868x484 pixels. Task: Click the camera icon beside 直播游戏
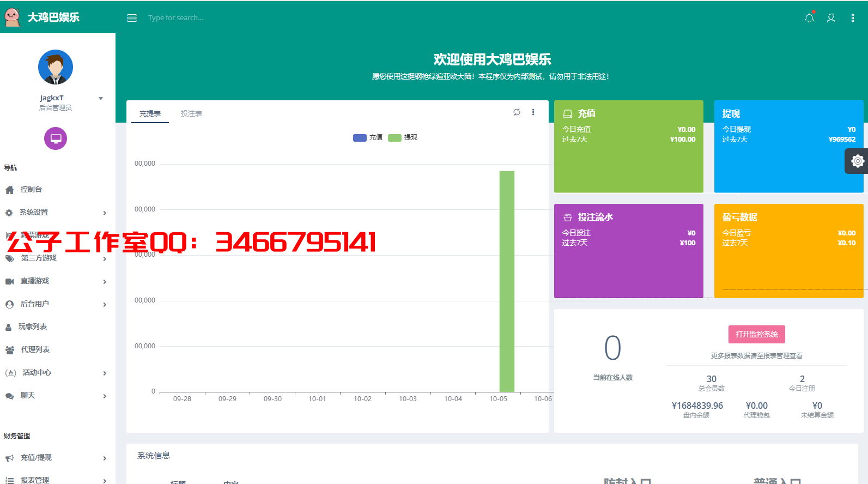coord(9,281)
